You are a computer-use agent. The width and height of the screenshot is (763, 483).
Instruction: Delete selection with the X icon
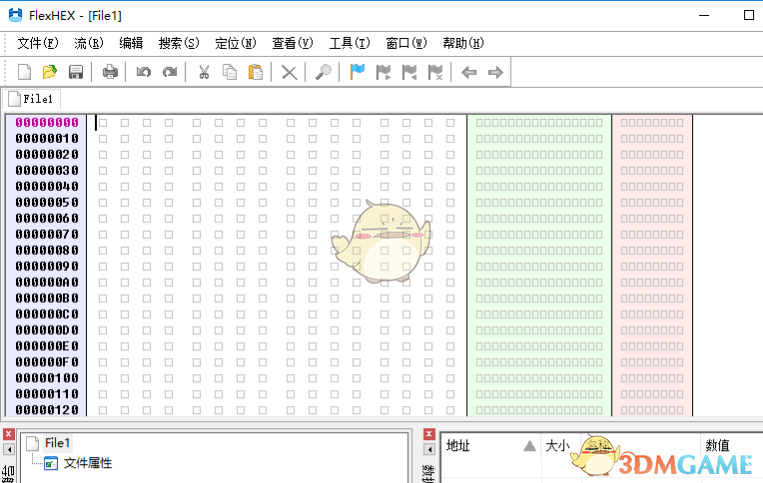pyautogui.click(x=289, y=72)
